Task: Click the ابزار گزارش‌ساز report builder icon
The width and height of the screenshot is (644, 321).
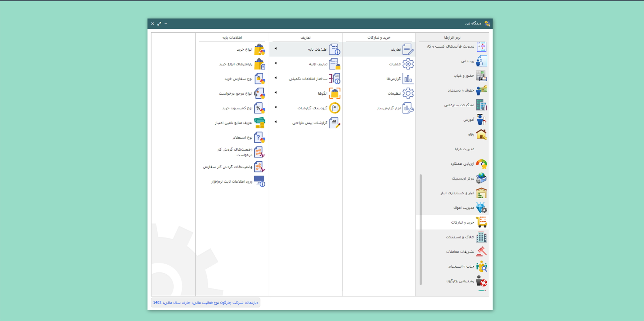Action: (x=408, y=108)
